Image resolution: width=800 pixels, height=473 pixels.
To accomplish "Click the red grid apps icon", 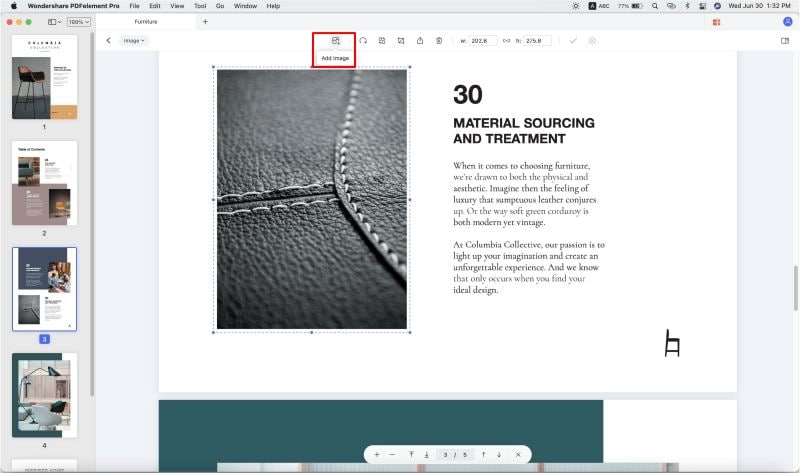I will pyautogui.click(x=716, y=22).
